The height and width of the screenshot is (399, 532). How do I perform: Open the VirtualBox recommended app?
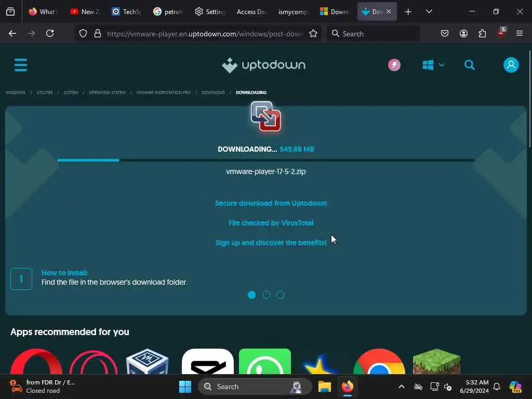[147, 361]
